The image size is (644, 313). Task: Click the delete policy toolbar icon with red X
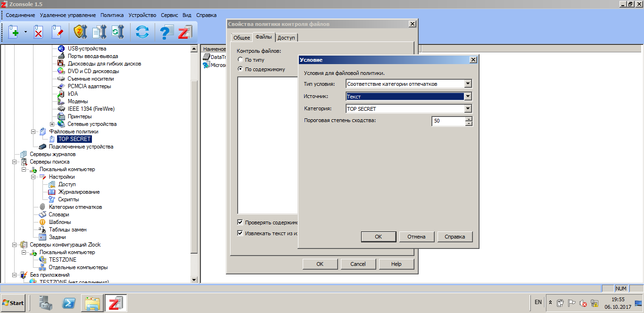coord(38,32)
